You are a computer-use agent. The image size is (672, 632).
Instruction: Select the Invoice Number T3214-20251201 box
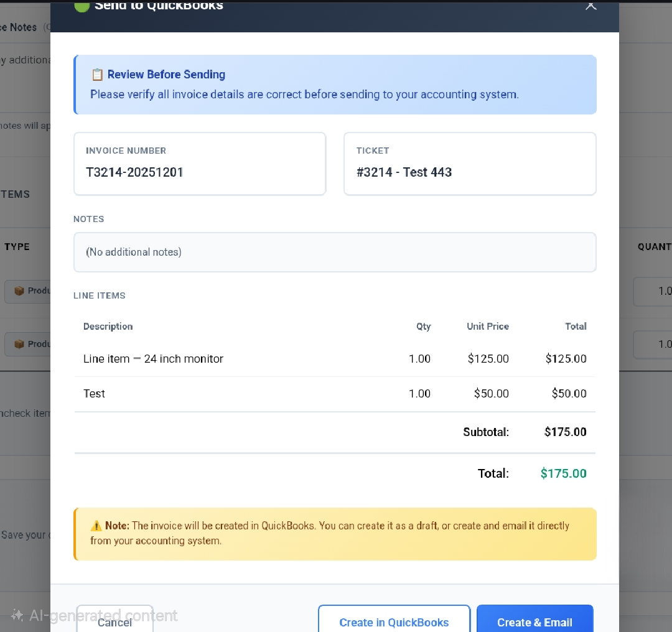pos(199,164)
